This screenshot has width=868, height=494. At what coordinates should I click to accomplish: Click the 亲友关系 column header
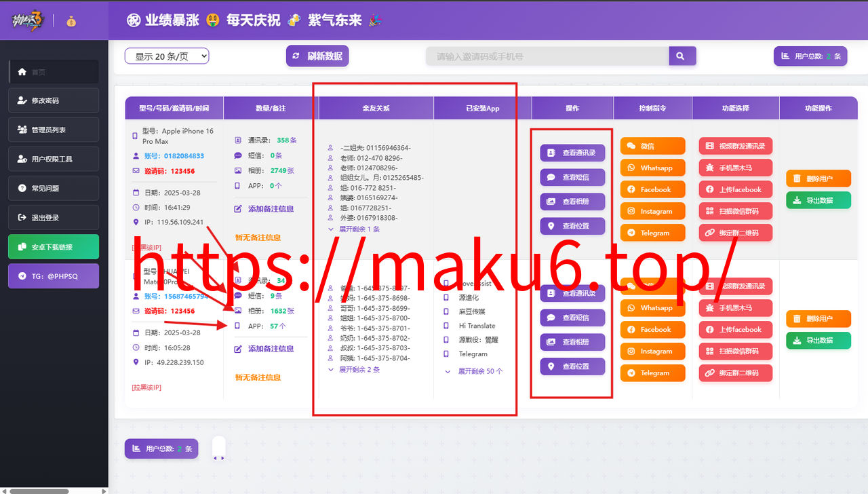376,109
